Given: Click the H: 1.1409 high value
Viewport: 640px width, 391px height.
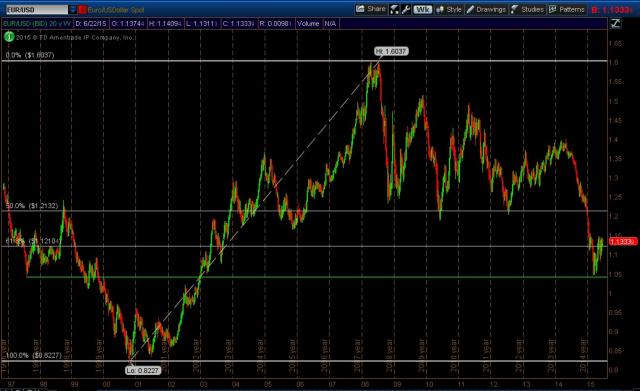Looking at the screenshot, I should [x=165, y=24].
